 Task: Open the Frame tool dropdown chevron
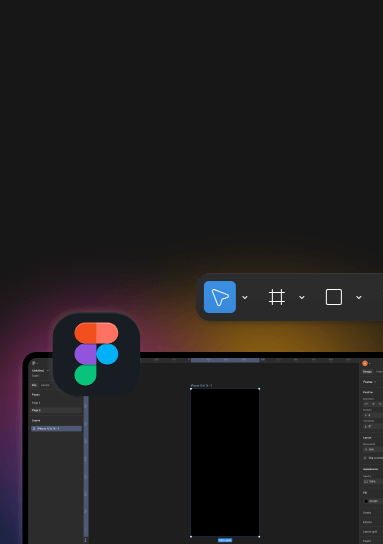(x=302, y=297)
